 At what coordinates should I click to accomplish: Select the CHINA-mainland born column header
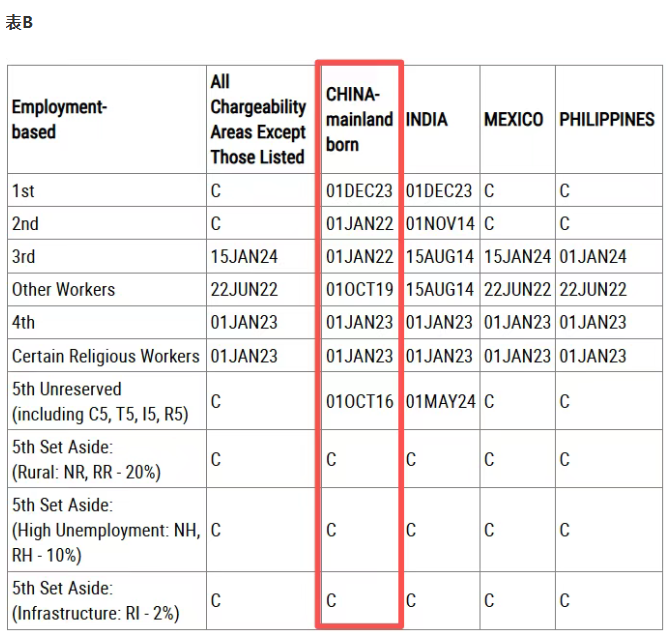[x=359, y=119]
